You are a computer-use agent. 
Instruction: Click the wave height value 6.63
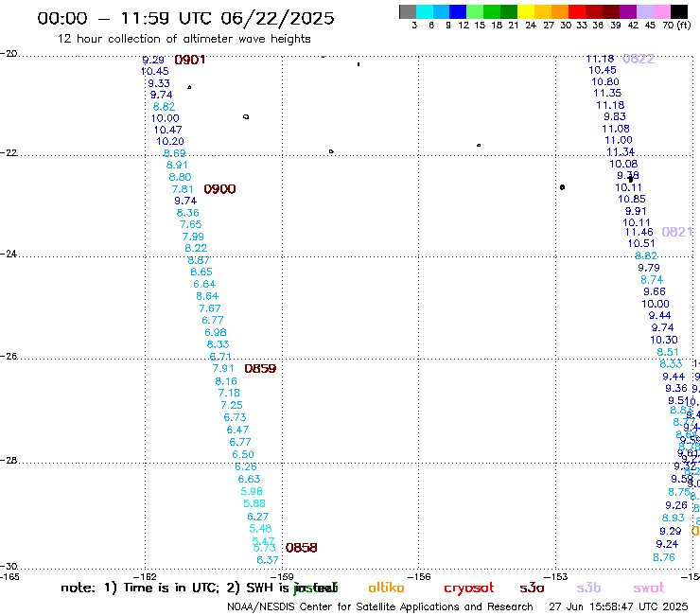(249, 479)
